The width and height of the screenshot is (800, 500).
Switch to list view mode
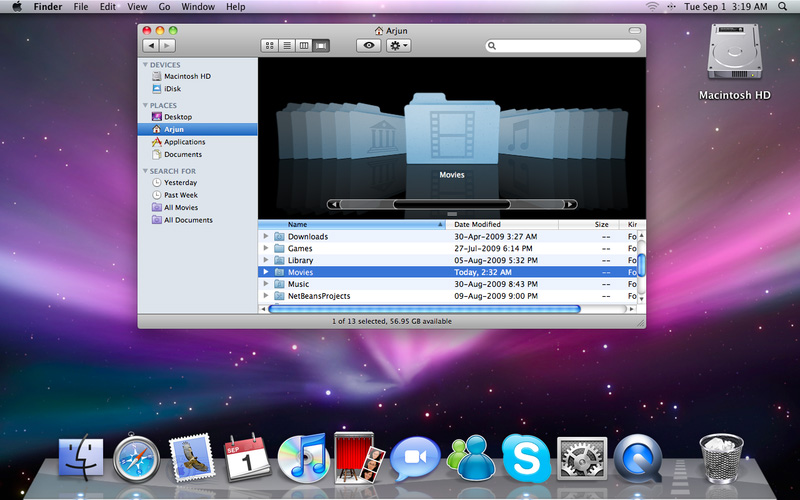click(x=287, y=46)
